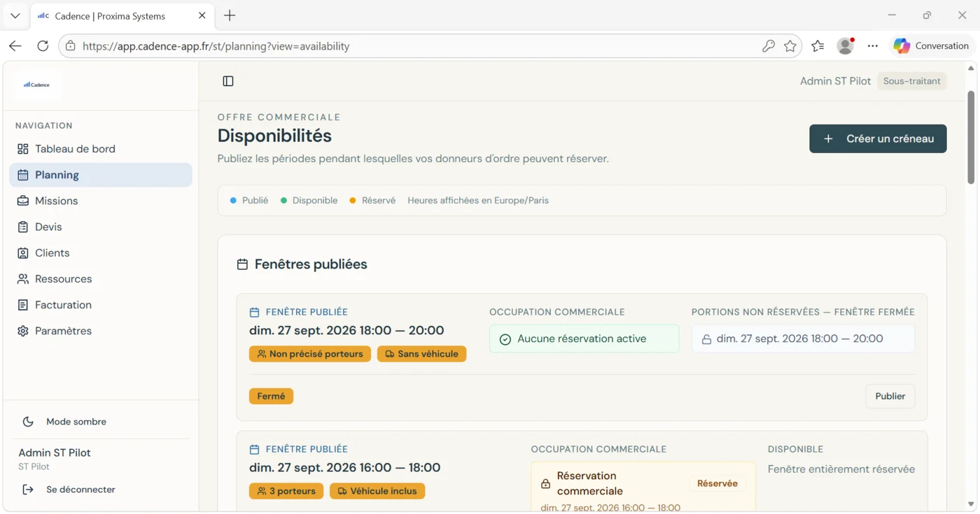Screen dimensions: 980x514
Task: Open browser favorites list icon
Action: point(818,46)
